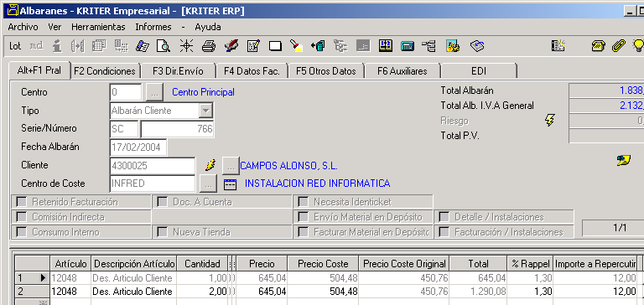Image resolution: width=644 pixels, height=305 pixels.
Task: Click the lightning bolt icon beside Riesgo
Action: (549, 121)
